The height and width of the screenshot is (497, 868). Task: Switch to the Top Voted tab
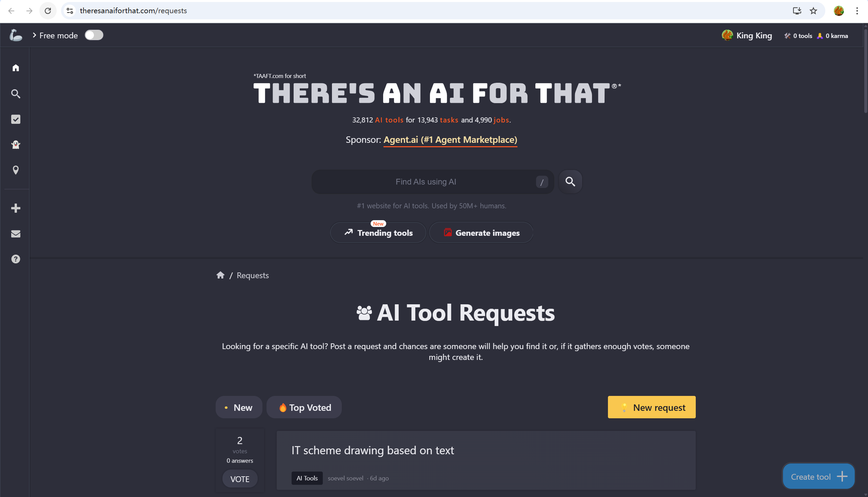click(304, 407)
